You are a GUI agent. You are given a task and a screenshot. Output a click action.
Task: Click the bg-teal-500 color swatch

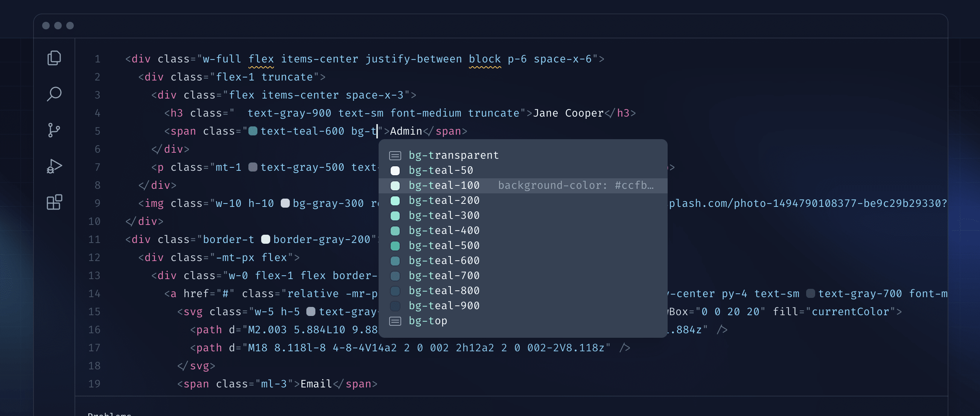pos(395,246)
